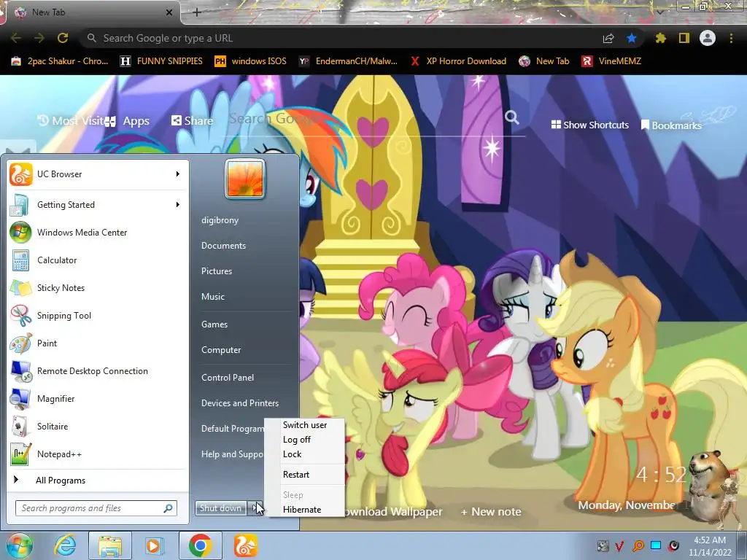Image resolution: width=747 pixels, height=560 pixels.
Task: Open Pictures from Start menu
Action: tap(216, 271)
